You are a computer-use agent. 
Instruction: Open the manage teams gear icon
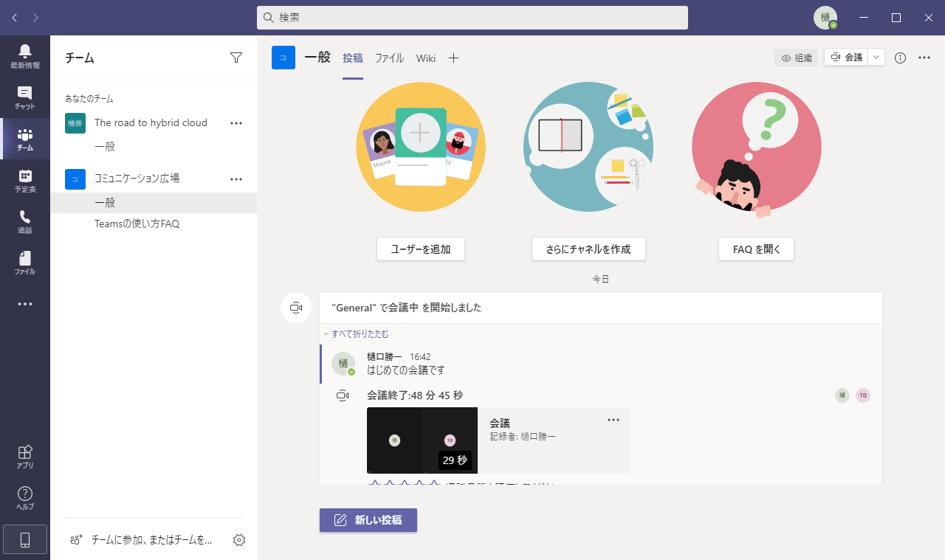(x=239, y=540)
